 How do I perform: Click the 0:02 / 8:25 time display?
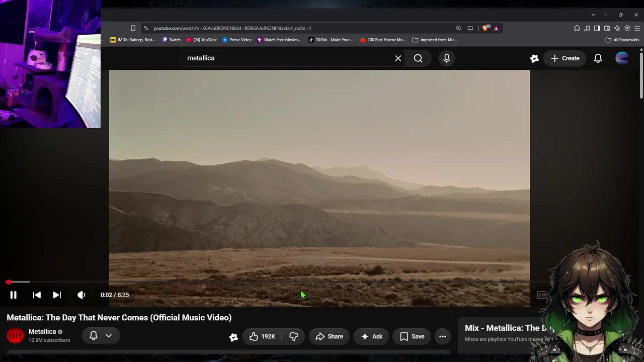[115, 295]
